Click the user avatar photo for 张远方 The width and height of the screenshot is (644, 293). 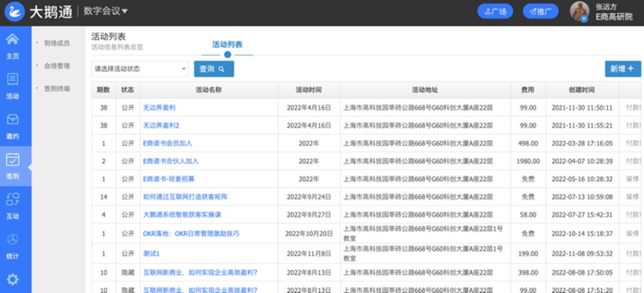(x=580, y=11)
